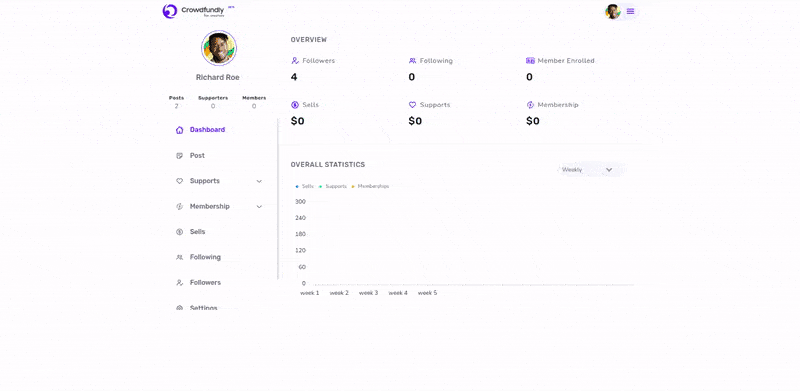This screenshot has width=800, height=391.
Task: Go to Sells in the sidebar
Action: tap(197, 232)
